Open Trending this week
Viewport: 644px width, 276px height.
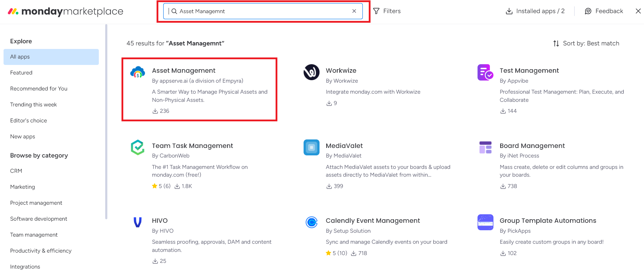pos(33,105)
